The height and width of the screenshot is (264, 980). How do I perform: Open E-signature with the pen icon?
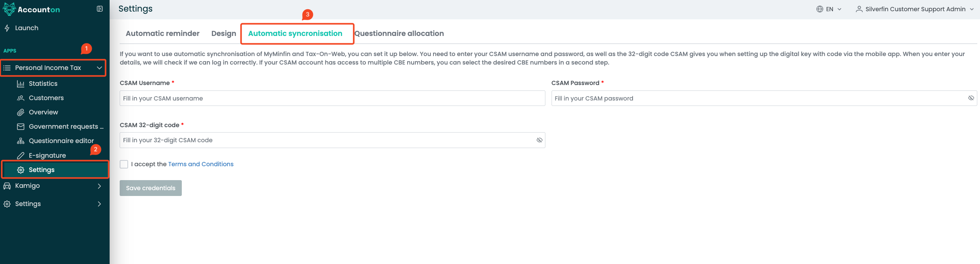point(21,155)
